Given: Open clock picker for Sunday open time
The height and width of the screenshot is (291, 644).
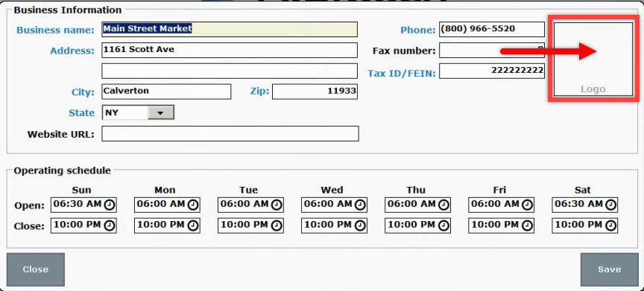Looking at the screenshot, I should [110, 205].
